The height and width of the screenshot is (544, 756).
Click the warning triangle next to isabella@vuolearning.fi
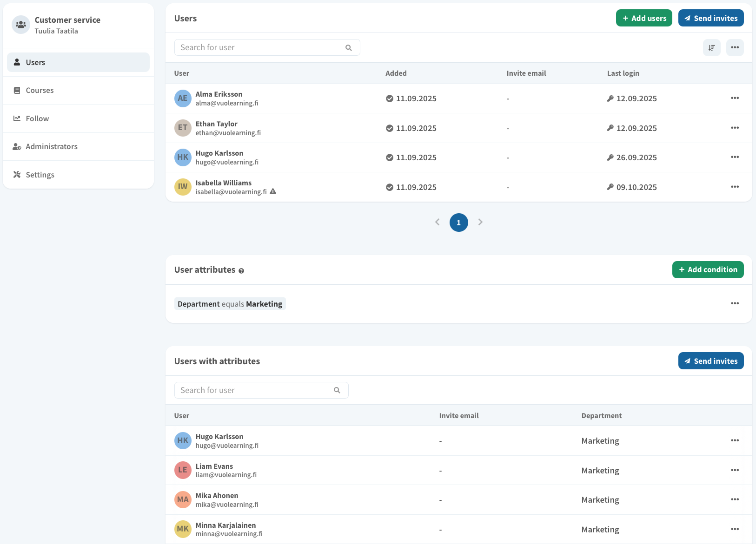coord(273,191)
